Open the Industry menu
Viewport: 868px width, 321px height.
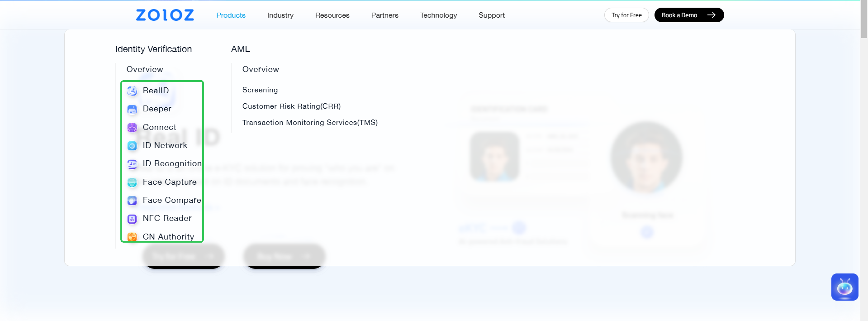point(280,15)
